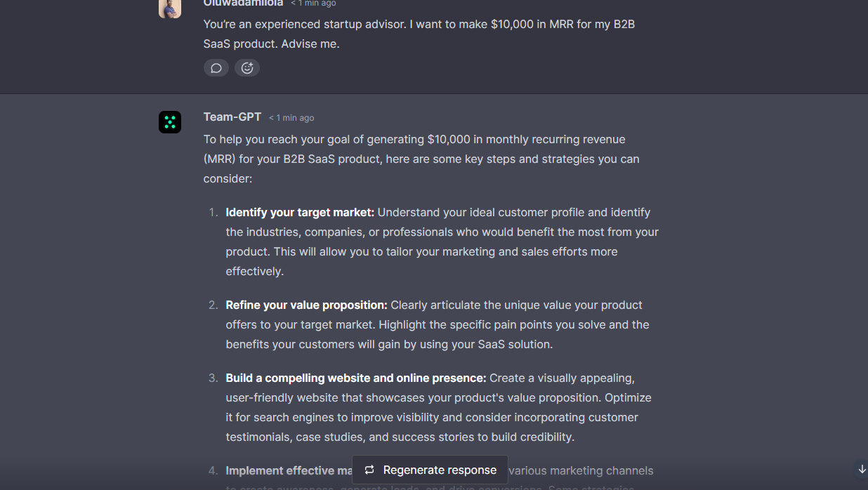Screen dimensions: 868x490
Task: Click "Build a compelling website and online presence:"
Action: tap(355, 378)
